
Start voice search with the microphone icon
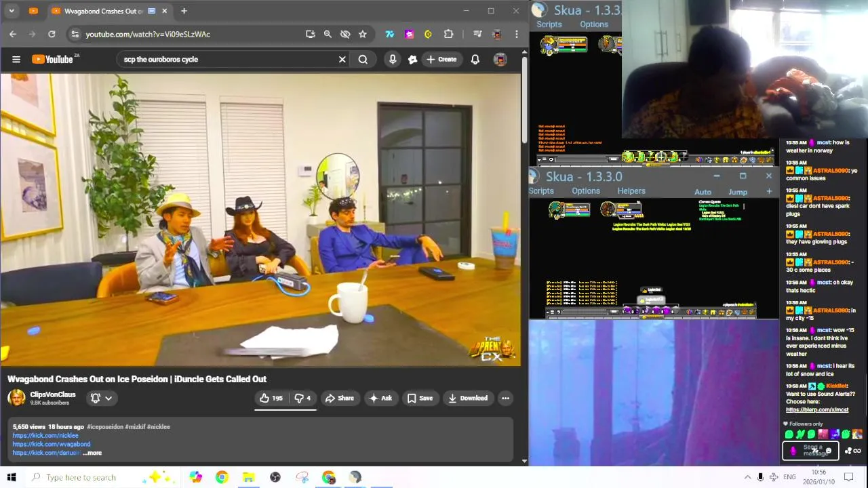coord(393,60)
